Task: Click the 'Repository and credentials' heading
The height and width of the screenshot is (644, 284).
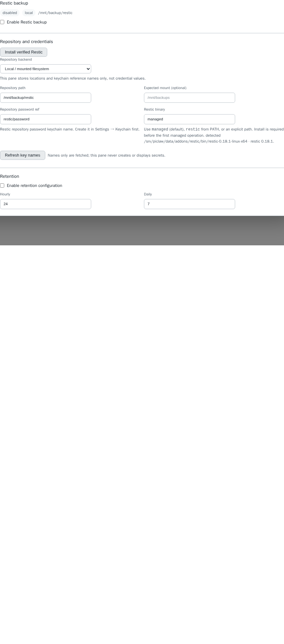Action: coord(26,42)
